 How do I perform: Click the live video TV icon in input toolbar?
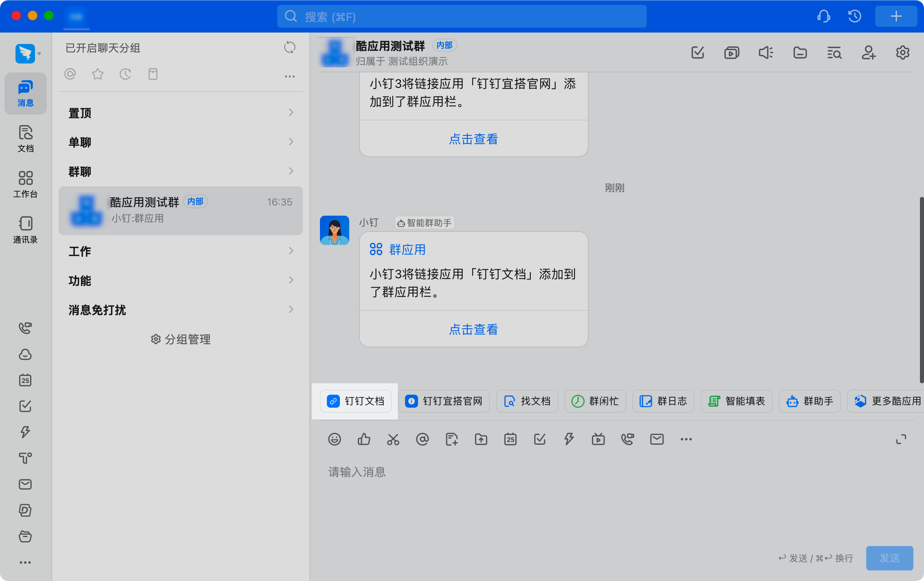point(598,439)
